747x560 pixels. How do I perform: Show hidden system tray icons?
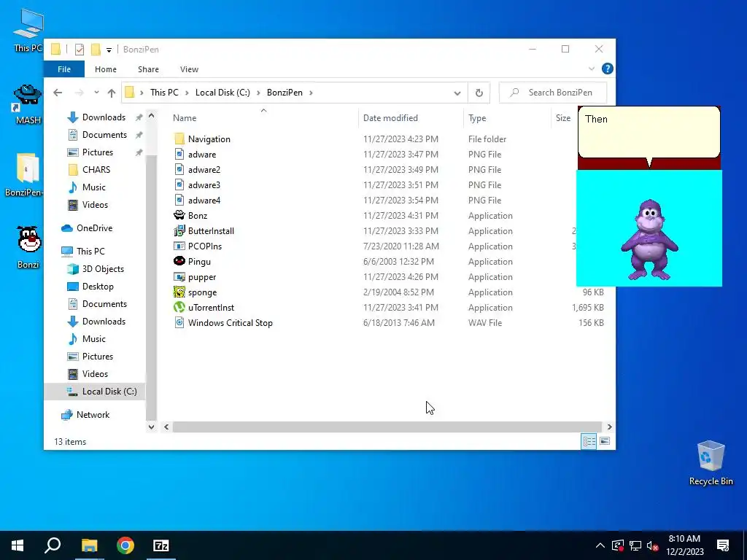[x=600, y=545]
